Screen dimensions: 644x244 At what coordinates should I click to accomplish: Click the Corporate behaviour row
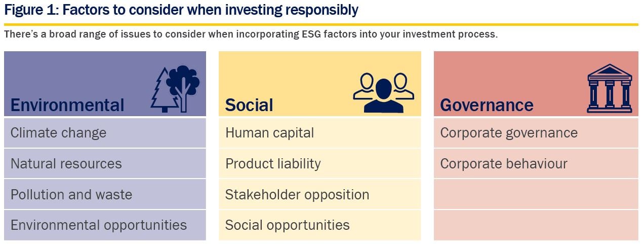click(536, 163)
